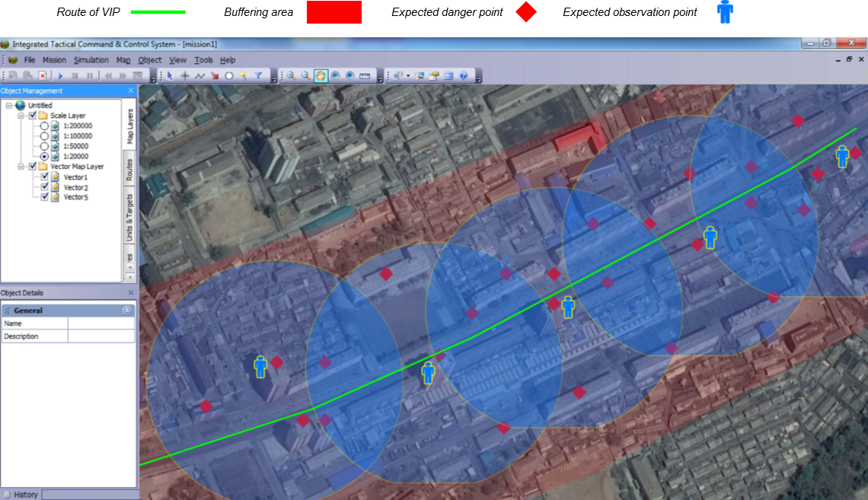Image resolution: width=868 pixels, height=500 pixels.
Task: Collapse the General section in Object Details
Action: pyautogui.click(x=129, y=310)
